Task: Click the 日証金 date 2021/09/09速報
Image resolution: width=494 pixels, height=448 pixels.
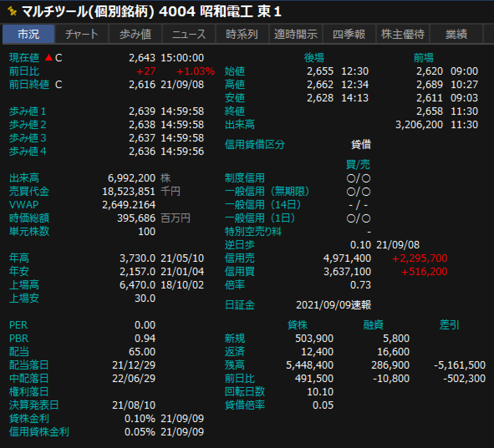Action: pos(334,305)
